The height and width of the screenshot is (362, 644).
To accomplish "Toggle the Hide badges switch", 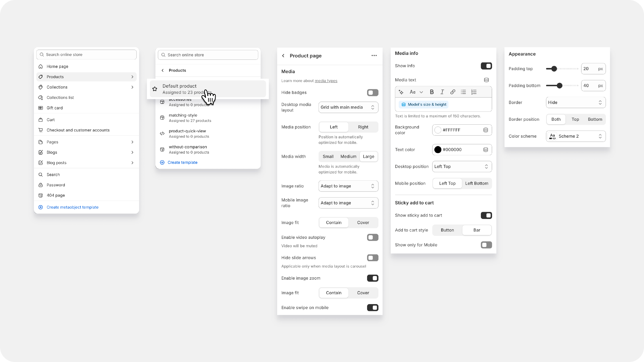I will pos(372,93).
